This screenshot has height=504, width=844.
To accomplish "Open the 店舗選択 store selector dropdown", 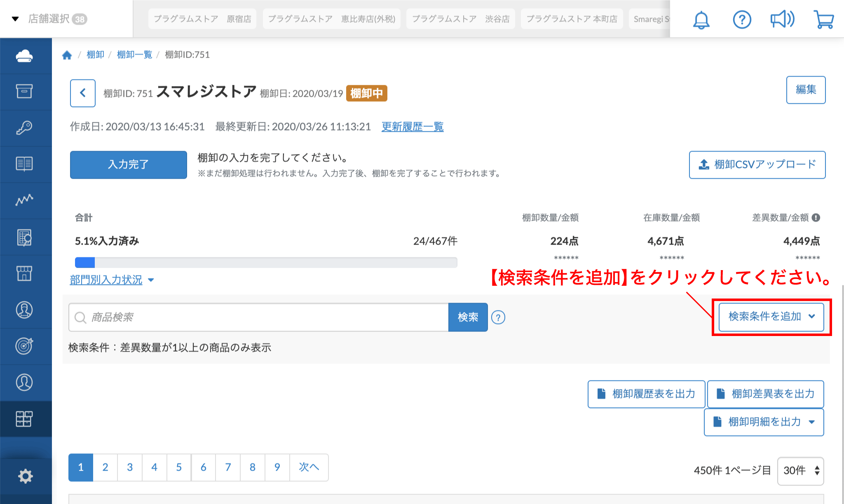I will pos(49,19).
